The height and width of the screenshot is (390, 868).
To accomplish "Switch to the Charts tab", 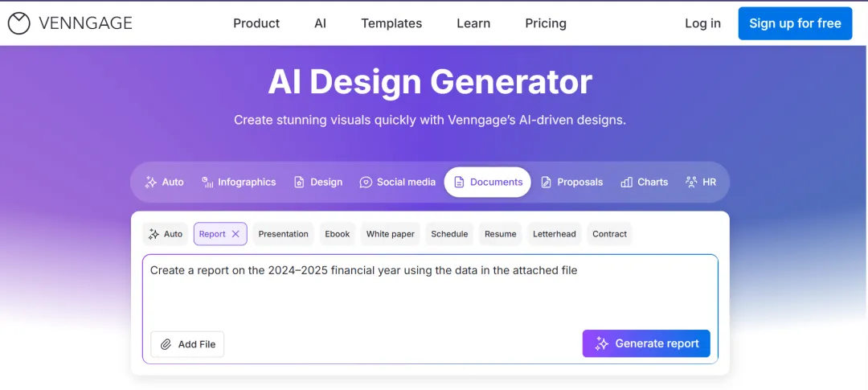I will click(645, 183).
